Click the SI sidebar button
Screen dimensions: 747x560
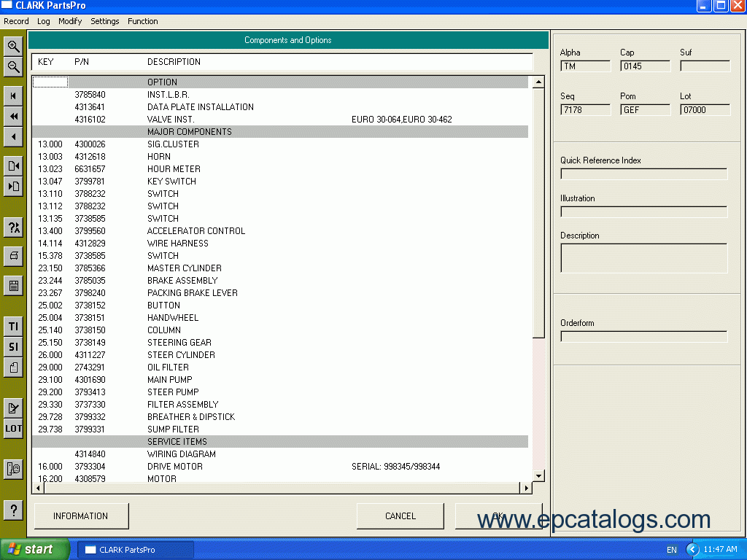coord(13,346)
